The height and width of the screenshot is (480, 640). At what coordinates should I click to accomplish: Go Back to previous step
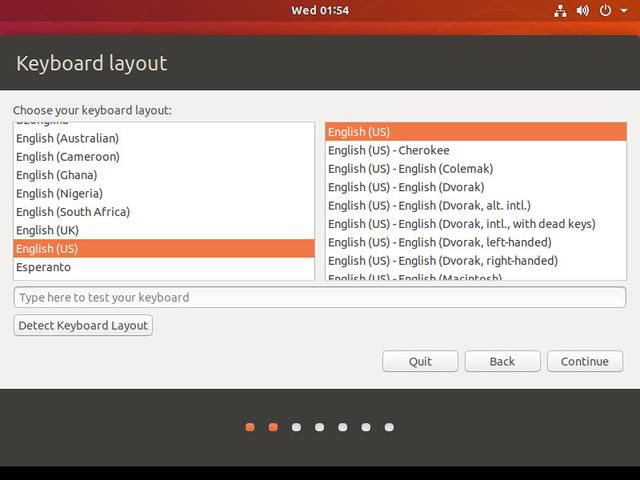tap(502, 361)
